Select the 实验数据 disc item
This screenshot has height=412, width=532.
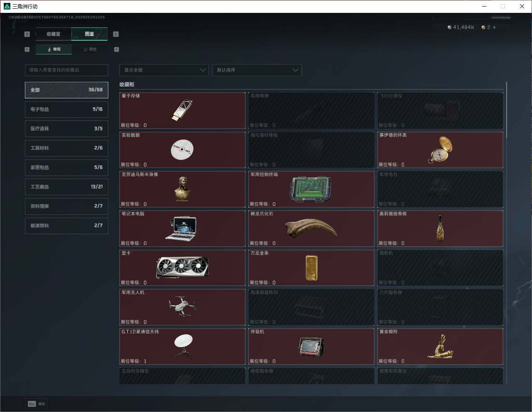[x=182, y=150]
